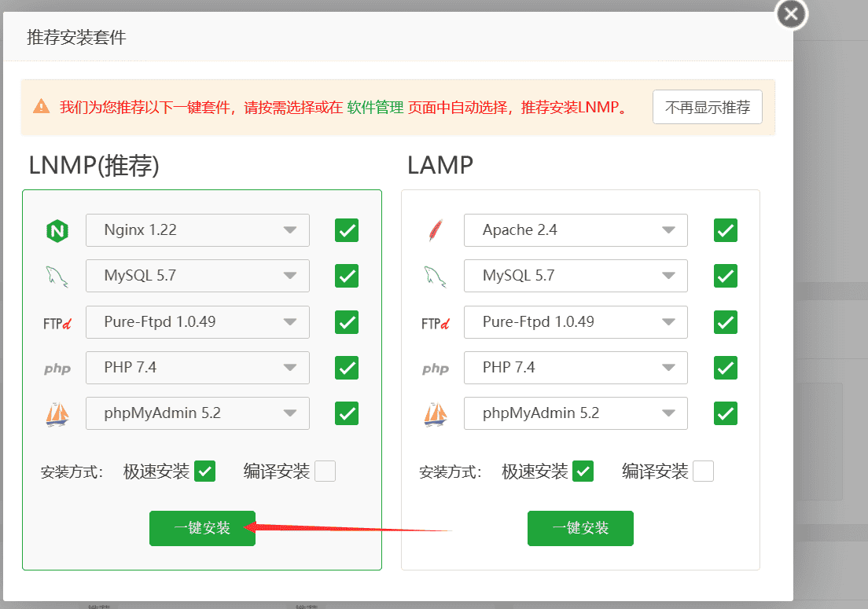Image resolution: width=868 pixels, height=609 pixels.
Task: Open LAMP PHP 7.4 version dropdown
Action: pos(576,368)
